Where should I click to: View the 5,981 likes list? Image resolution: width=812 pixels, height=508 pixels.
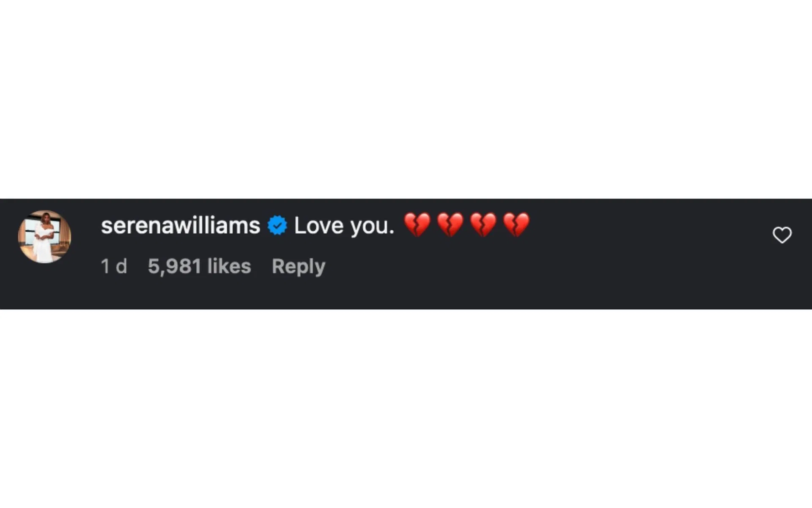(199, 266)
